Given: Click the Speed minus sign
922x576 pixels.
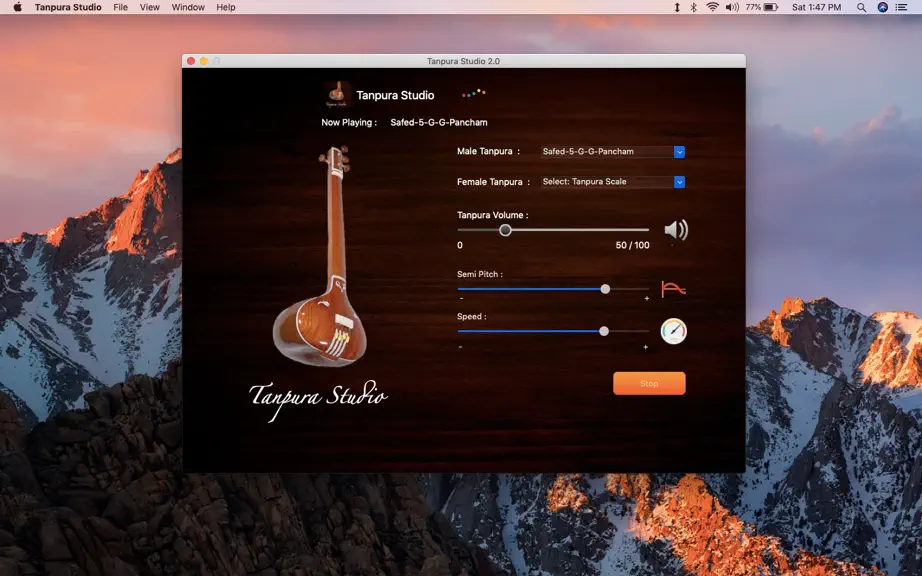Looking at the screenshot, I should click(460, 347).
